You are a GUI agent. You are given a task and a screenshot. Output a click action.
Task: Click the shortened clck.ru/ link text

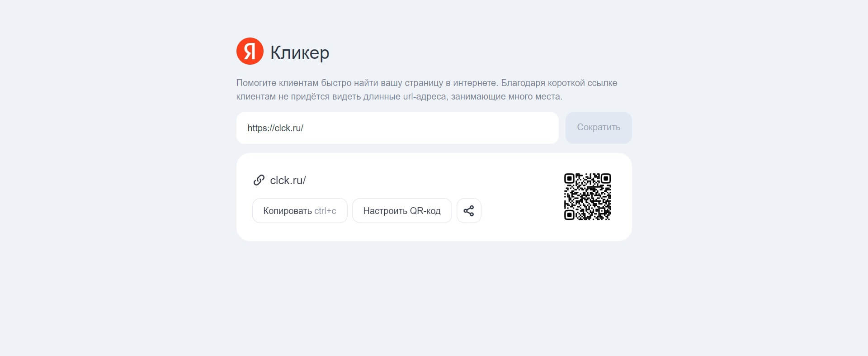tap(288, 180)
